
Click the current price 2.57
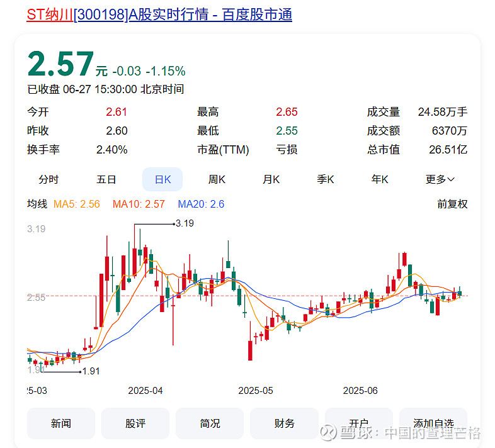60,64
